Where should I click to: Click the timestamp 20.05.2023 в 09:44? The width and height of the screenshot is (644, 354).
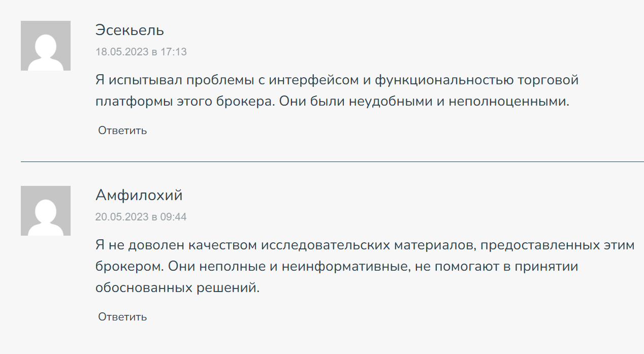coord(141,217)
